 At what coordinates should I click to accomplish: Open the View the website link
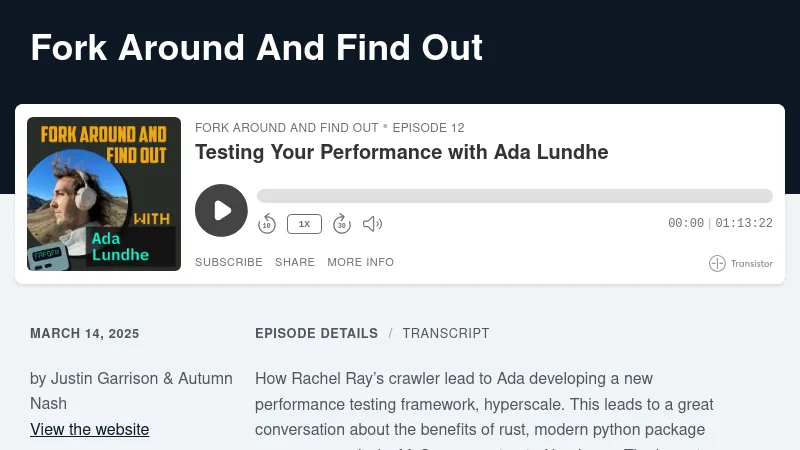pos(90,430)
